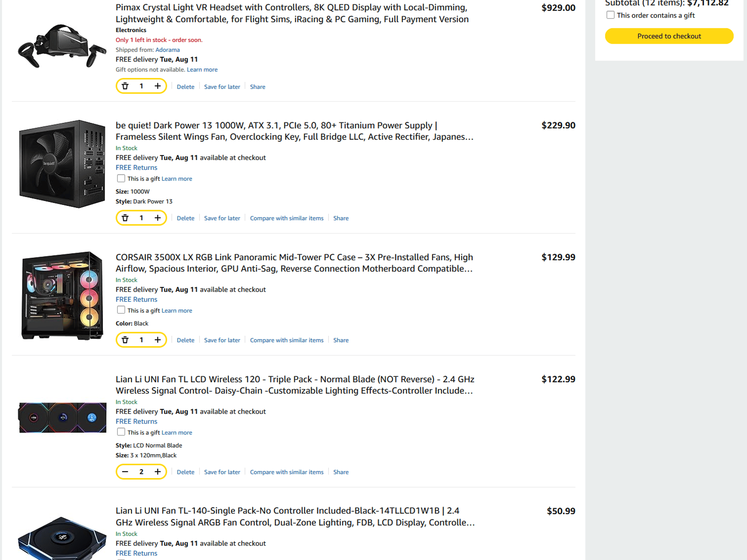Mark be quiet! power supply as a gift
Image resolution: width=747 pixels, height=560 pixels.
[121, 178]
